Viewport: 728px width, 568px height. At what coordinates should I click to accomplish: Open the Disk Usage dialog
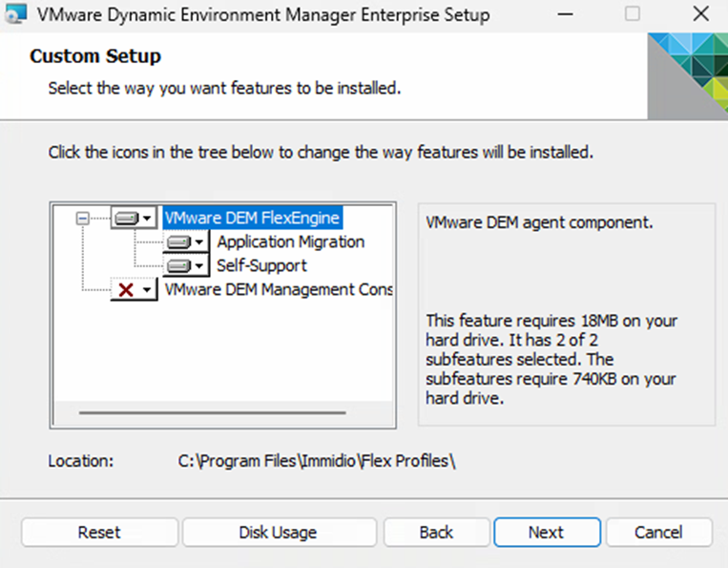(x=277, y=533)
